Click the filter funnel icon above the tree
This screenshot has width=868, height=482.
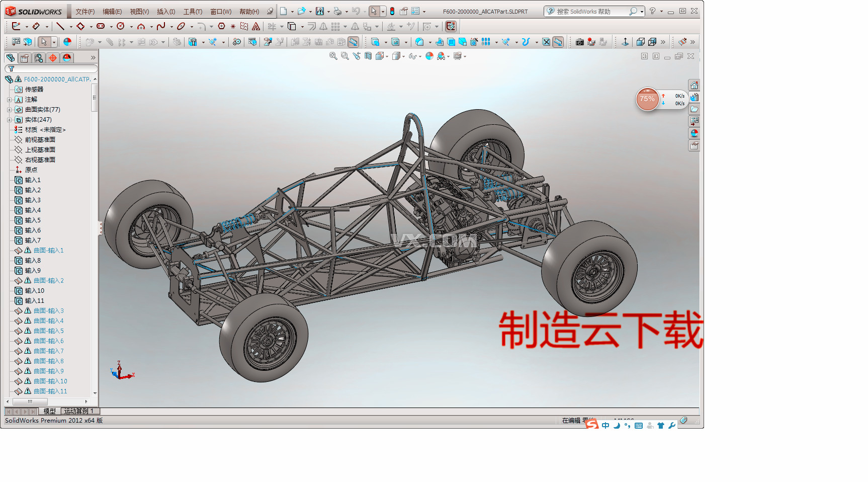[11, 69]
